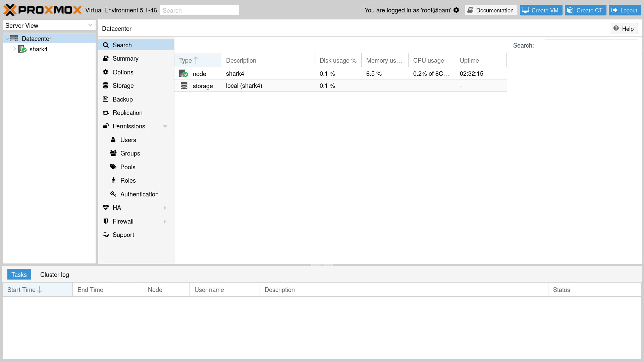Viewport: 644px width, 362px height.
Task: Click the HA heartbeat icon
Action: [106, 207]
